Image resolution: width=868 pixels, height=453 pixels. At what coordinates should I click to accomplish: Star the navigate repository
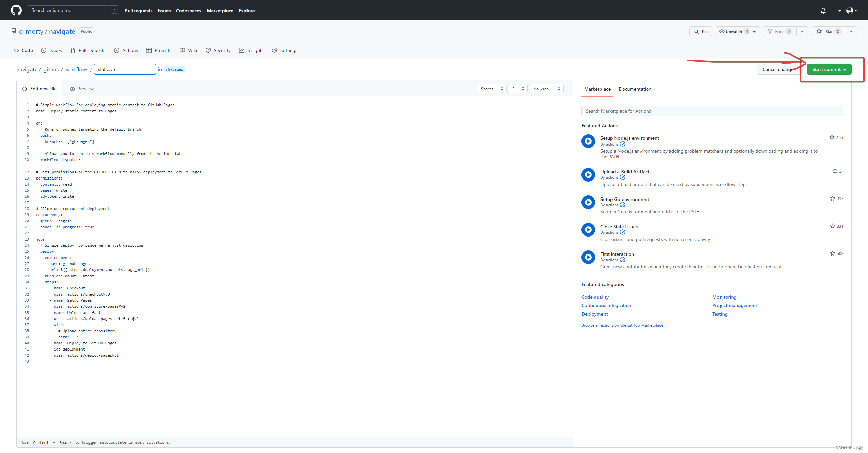point(829,31)
